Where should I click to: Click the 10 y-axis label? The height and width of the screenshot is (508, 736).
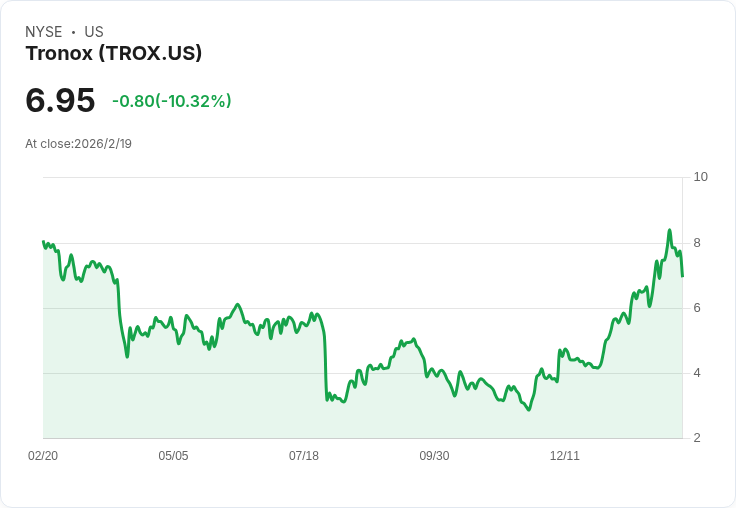click(700, 177)
